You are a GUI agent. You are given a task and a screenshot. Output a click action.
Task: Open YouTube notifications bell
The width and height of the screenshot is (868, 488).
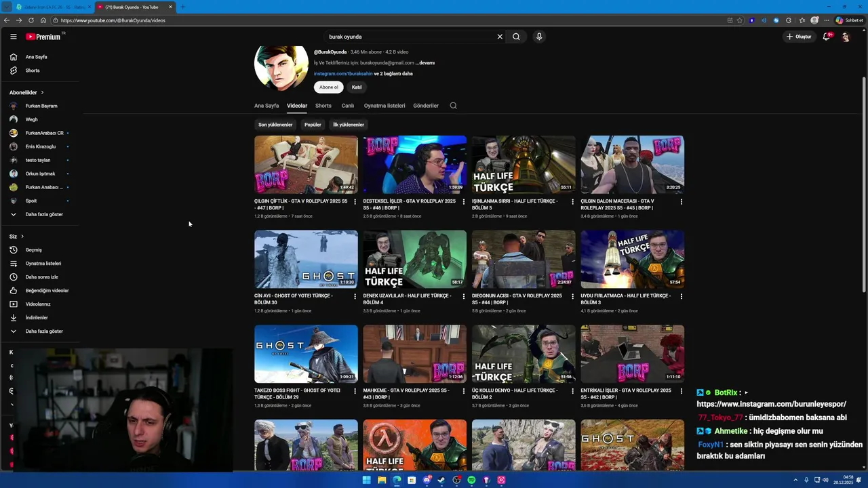[x=826, y=37]
